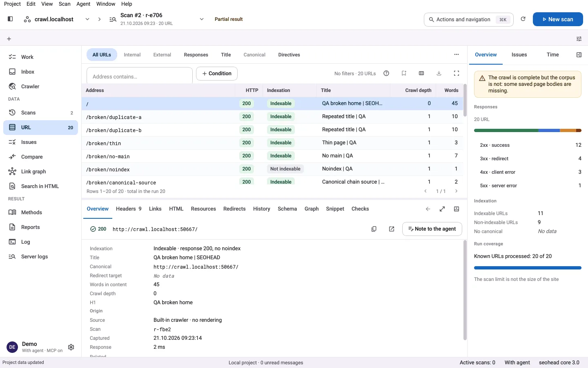Viewport: 588px width, 368px height.
Task: Open the Agent menu
Action: point(83,4)
